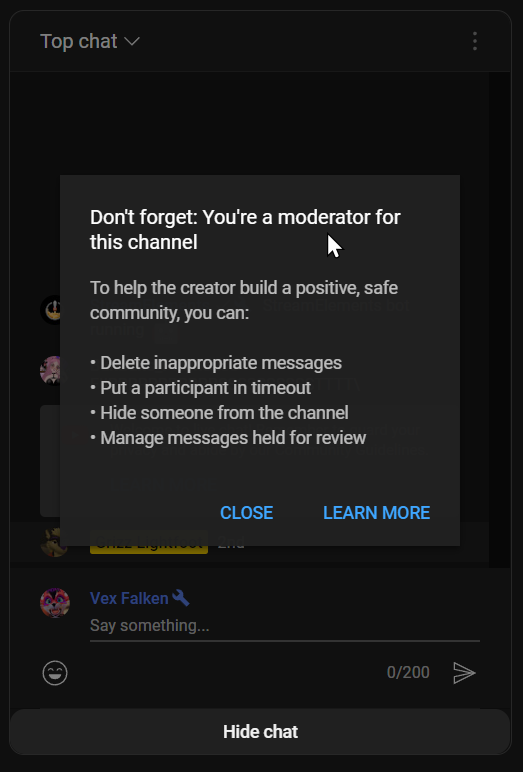Click the 'Manage messages held for review' bullet
Image resolution: width=523 pixels, height=772 pixels.
[x=229, y=438]
